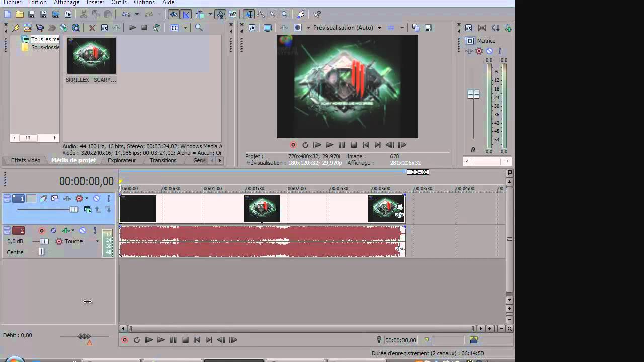The height and width of the screenshot is (362, 644).
Task: Open a project using the folder icon
Action: click(x=19, y=14)
